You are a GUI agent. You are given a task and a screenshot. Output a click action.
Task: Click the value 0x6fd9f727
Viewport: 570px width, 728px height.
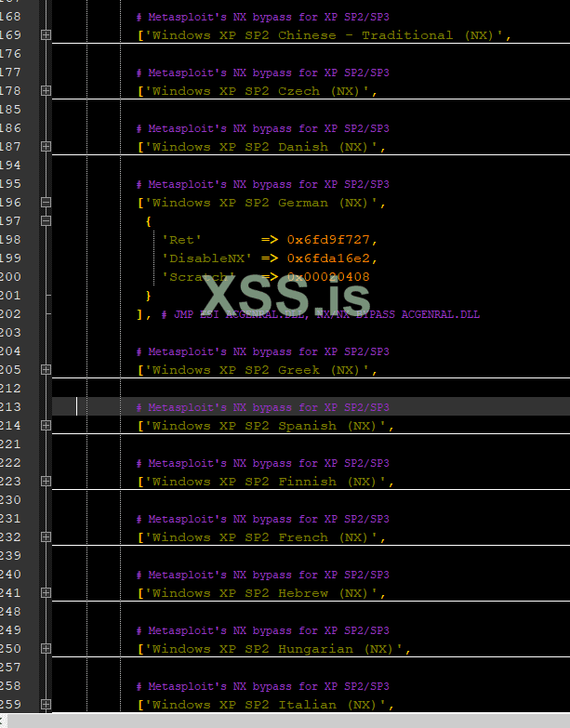click(328, 240)
